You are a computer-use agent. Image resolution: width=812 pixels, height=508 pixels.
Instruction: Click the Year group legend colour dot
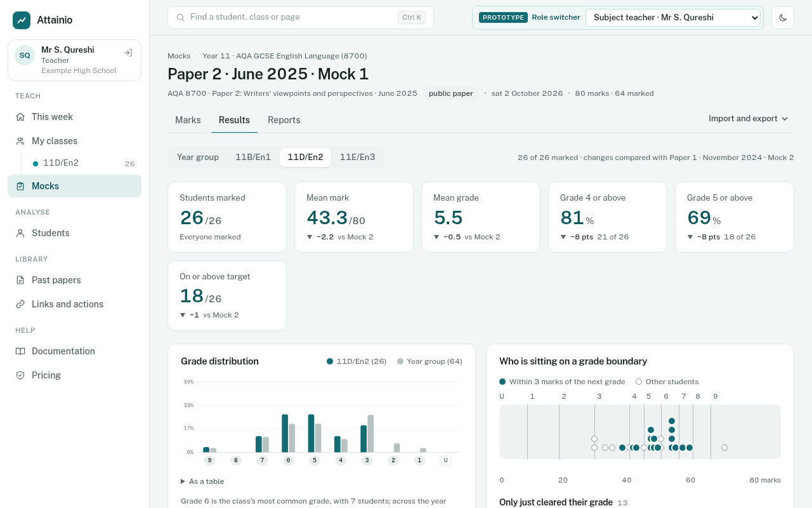(400, 361)
